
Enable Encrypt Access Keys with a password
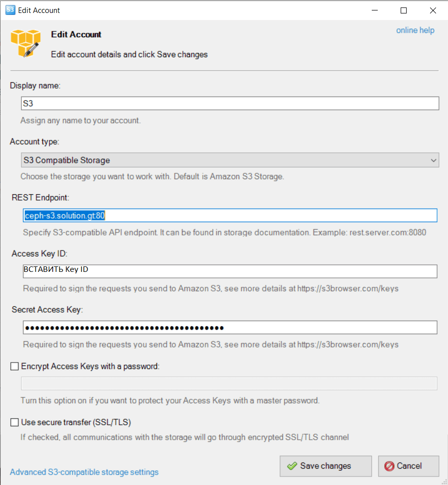14,366
